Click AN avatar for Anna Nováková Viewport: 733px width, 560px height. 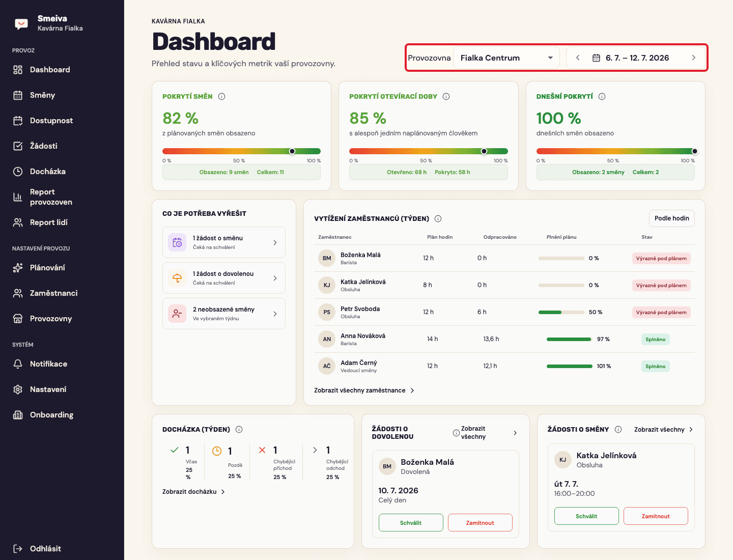(327, 339)
